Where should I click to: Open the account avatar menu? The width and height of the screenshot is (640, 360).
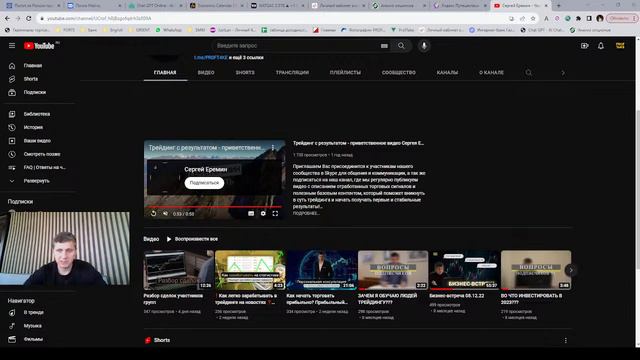(x=620, y=46)
